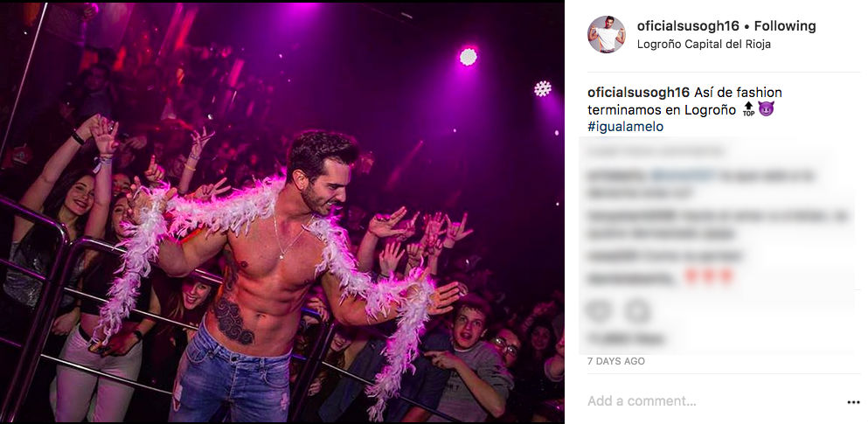Open the #igualamelo hashtag

coord(625,127)
